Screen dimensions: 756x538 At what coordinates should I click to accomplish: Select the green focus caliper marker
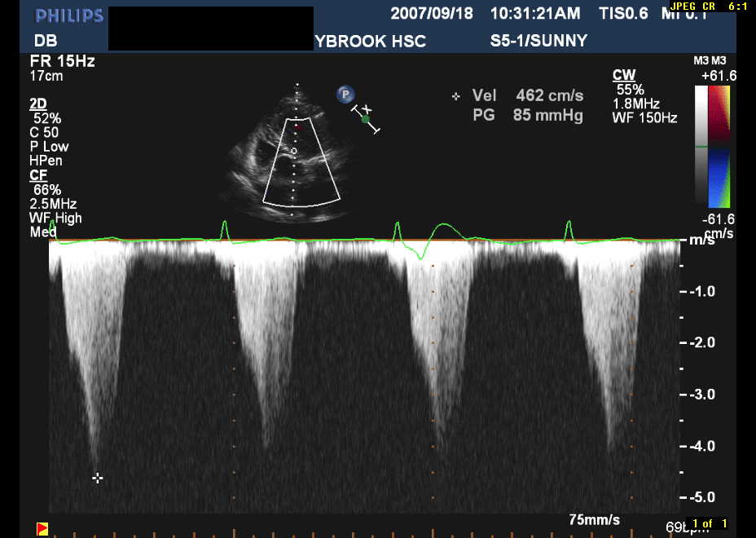366,119
